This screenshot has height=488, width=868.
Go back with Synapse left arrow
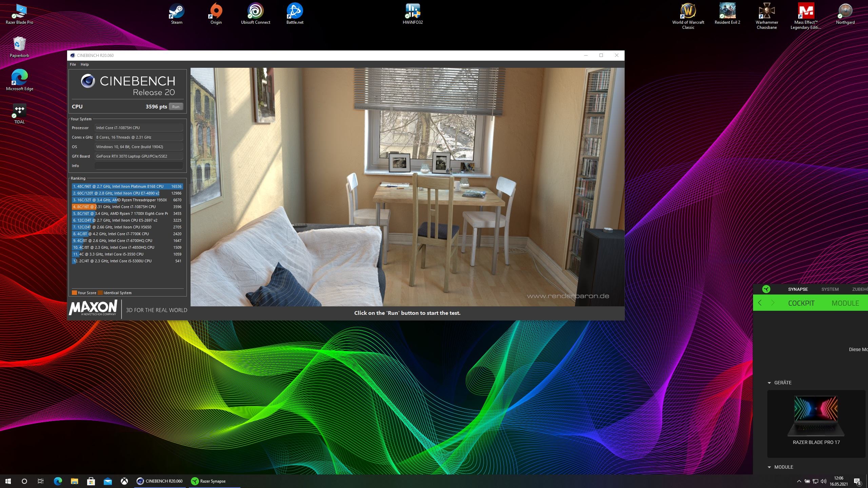[760, 303]
